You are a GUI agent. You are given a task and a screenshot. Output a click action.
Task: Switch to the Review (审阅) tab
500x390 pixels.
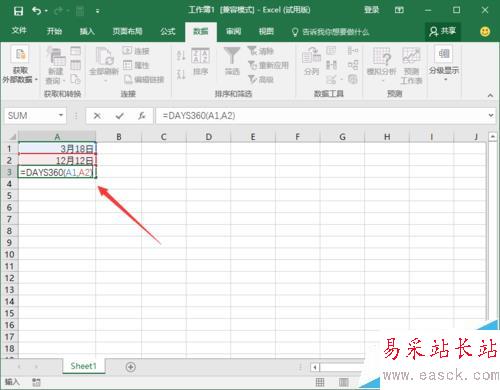[233, 31]
